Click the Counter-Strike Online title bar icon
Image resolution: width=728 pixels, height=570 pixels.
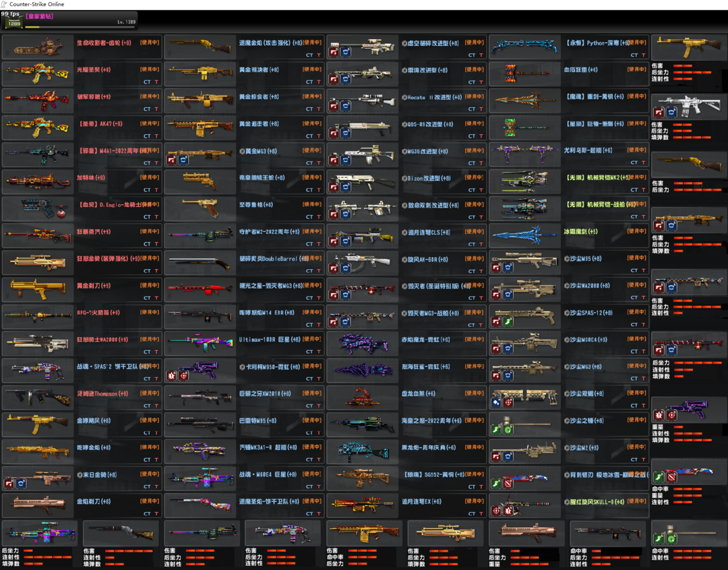click(x=4, y=4)
